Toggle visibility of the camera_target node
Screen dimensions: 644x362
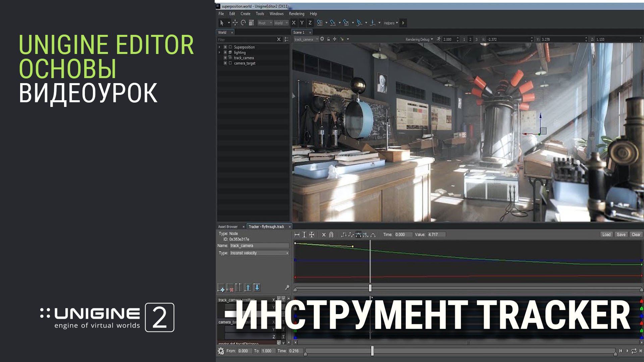point(225,63)
